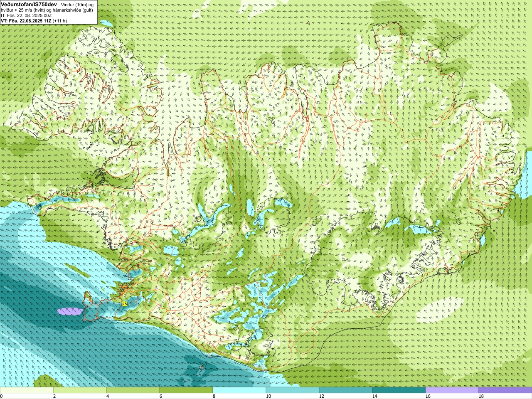Click the legend tick label "8"

click(214, 397)
